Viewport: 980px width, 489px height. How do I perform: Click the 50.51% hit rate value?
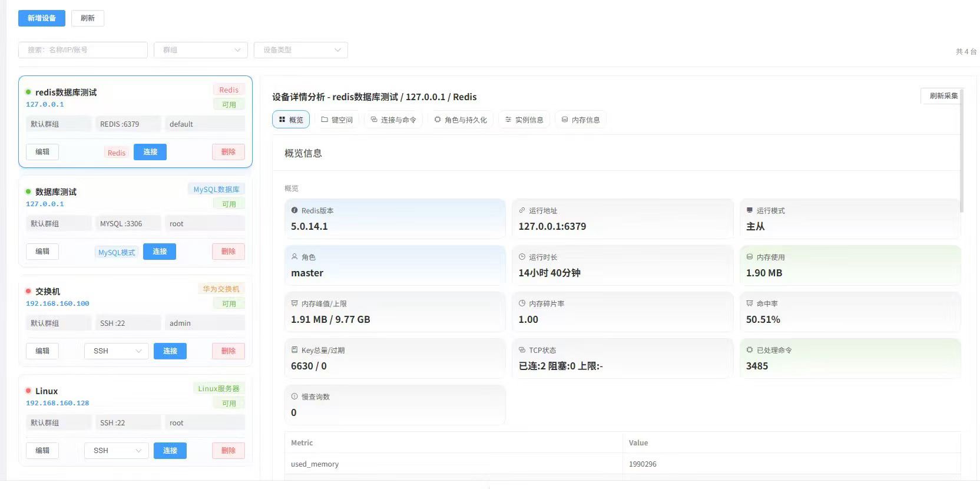coord(763,319)
